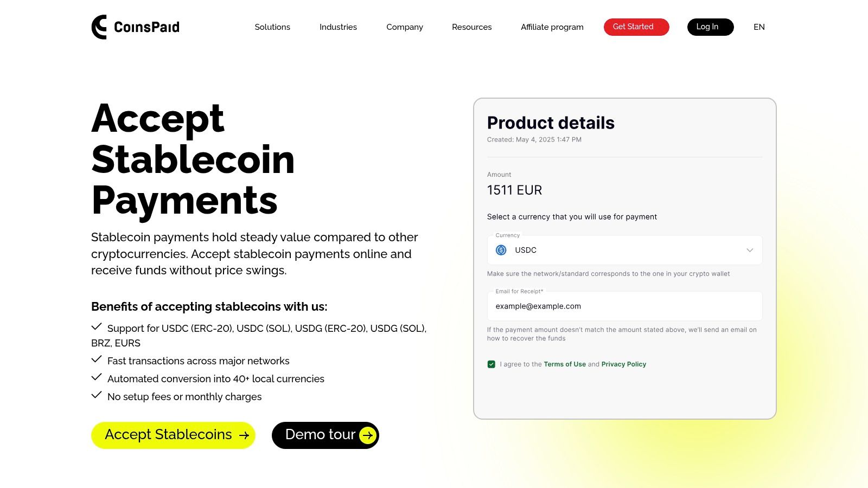Click the checkmark icon beside Fast transactions
Image resolution: width=868 pixels, height=488 pixels.
click(x=97, y=359)
